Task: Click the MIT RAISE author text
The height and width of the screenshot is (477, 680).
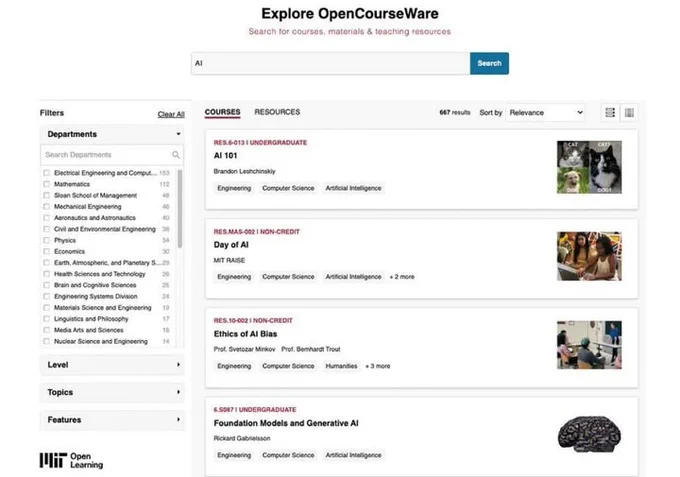Action: point(229,260)
